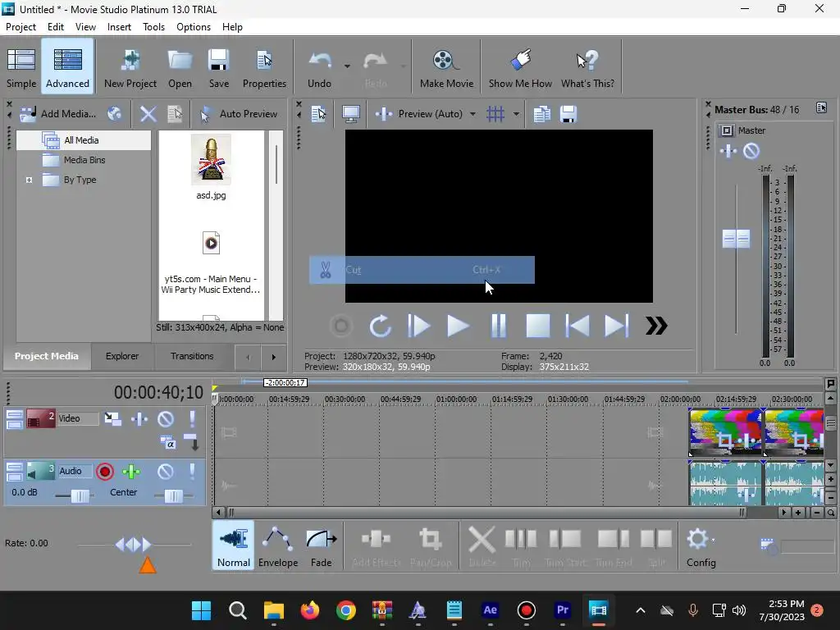
Task: Open a project file
Action: 180,67
